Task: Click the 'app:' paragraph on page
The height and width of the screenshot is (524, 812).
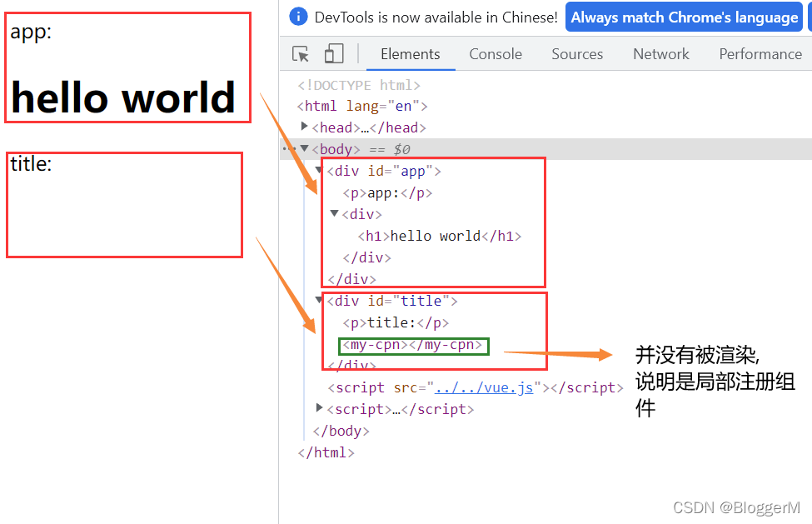Action: (x=31, y=32)
